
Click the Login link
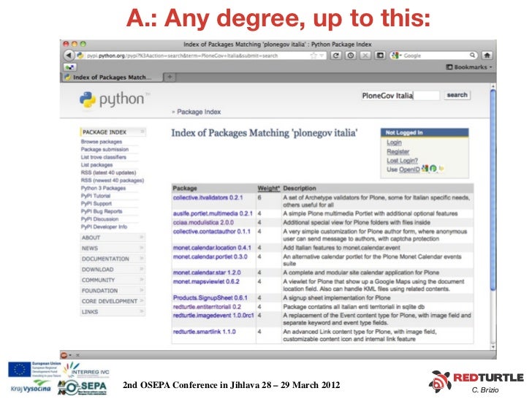pos(394,142)
